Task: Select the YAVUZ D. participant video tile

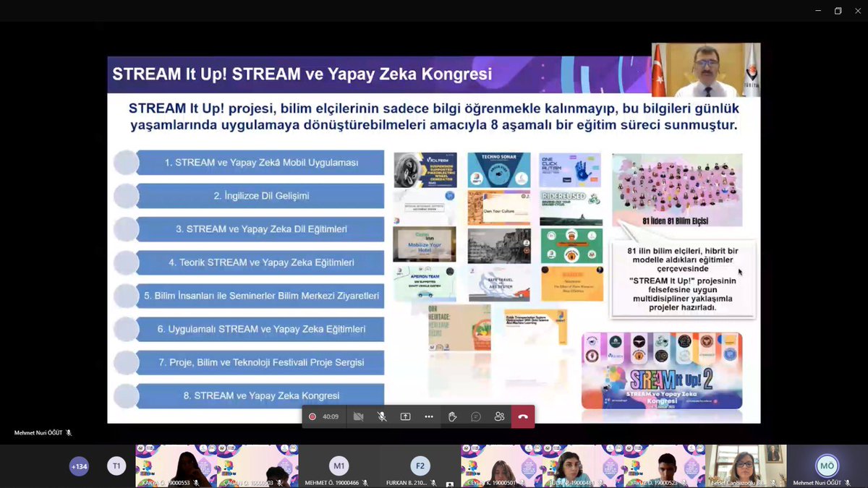Action: [x=664, y=466]
